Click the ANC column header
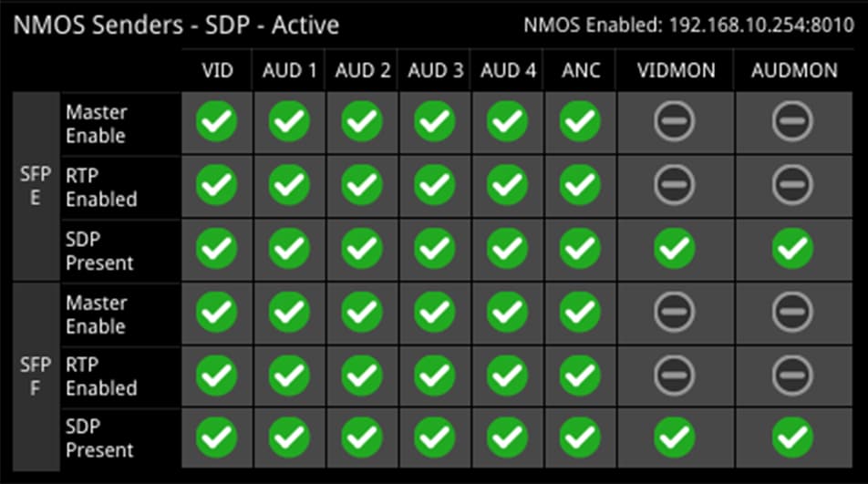The height and width of the screenshot is (484, 868). [580, 70]
